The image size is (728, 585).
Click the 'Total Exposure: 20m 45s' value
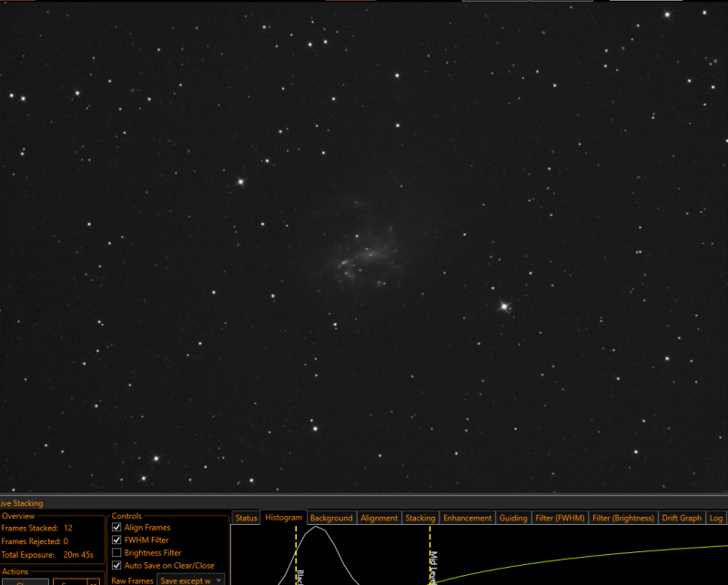tap(78, 554)
